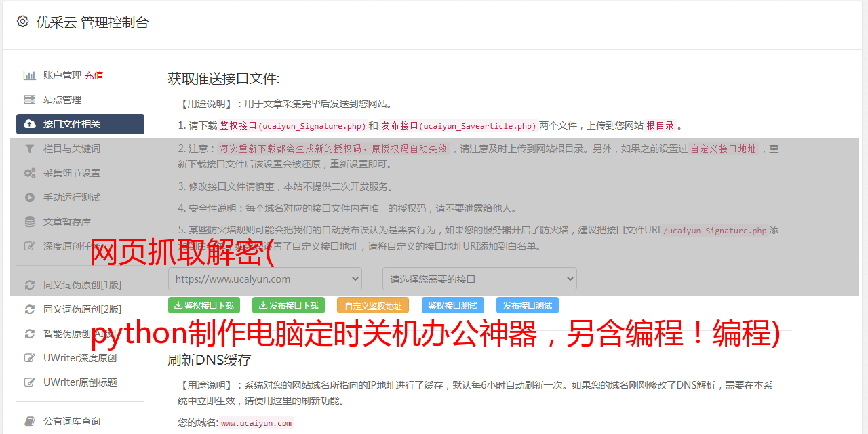Click the filter icon for 栏目与关键词
The image size is (868, 434).
click(x=30, y=149)
